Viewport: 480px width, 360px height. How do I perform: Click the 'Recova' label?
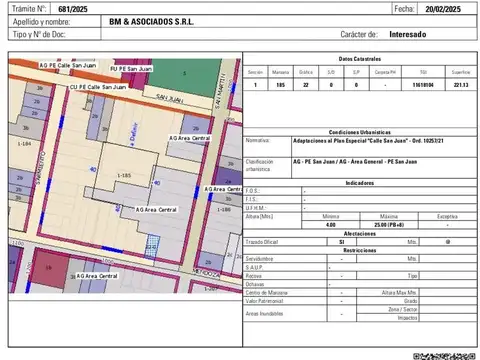click(x=254, y=276)
